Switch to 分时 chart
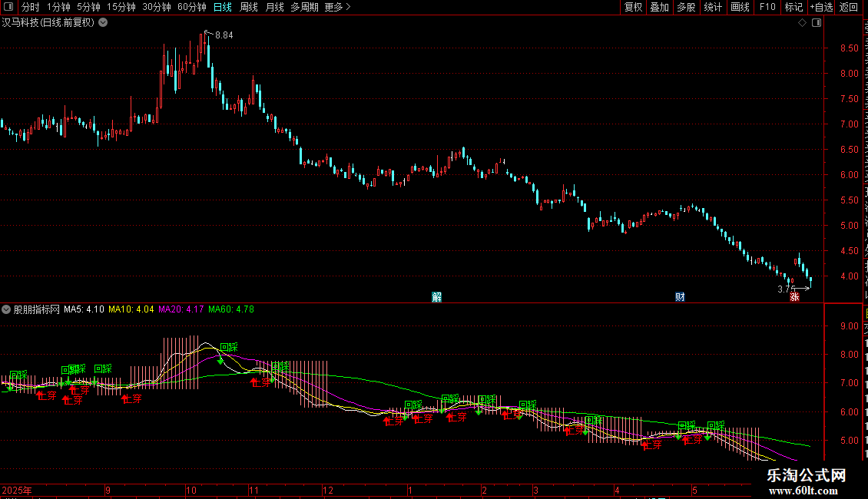The height and width of the screenshot is (499, 868). coord(31,7)
